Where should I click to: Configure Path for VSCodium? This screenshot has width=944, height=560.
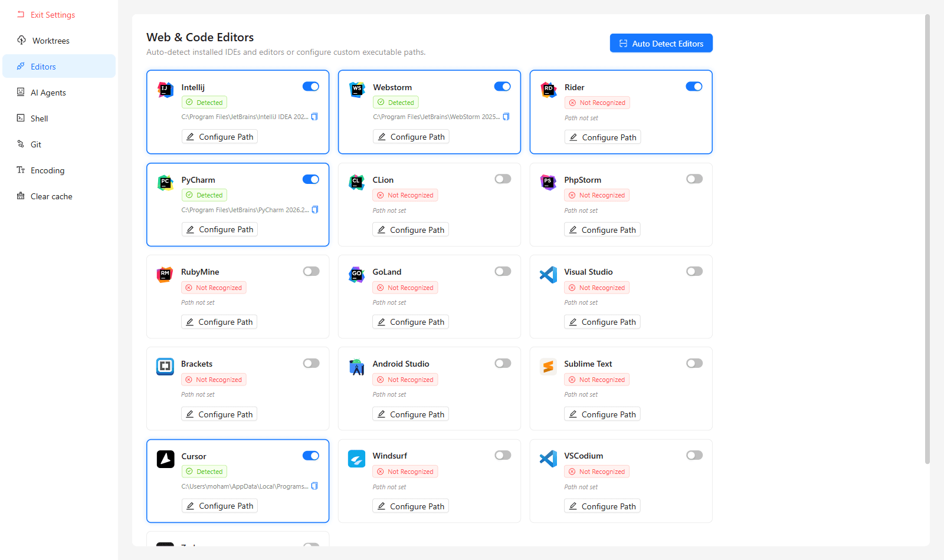(x=602, y=506)
